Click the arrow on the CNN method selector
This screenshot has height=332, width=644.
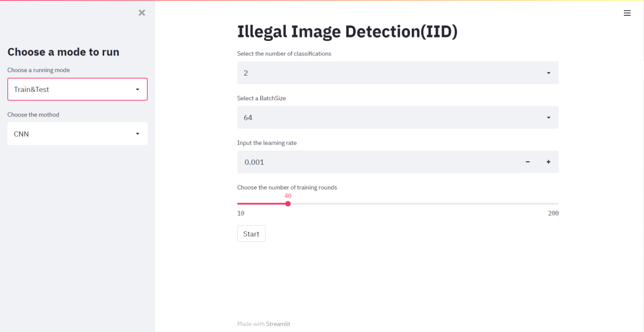click(138, 134)
